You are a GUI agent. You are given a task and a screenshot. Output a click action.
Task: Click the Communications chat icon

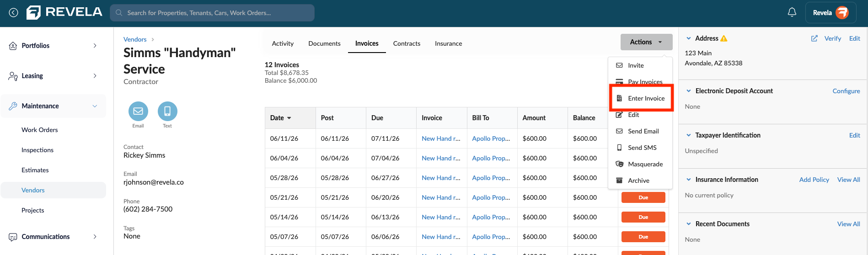(x=13, y=237)
